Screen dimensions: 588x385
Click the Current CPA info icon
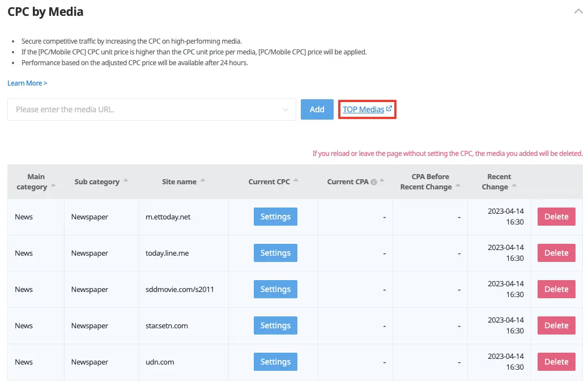coord(374,182)
